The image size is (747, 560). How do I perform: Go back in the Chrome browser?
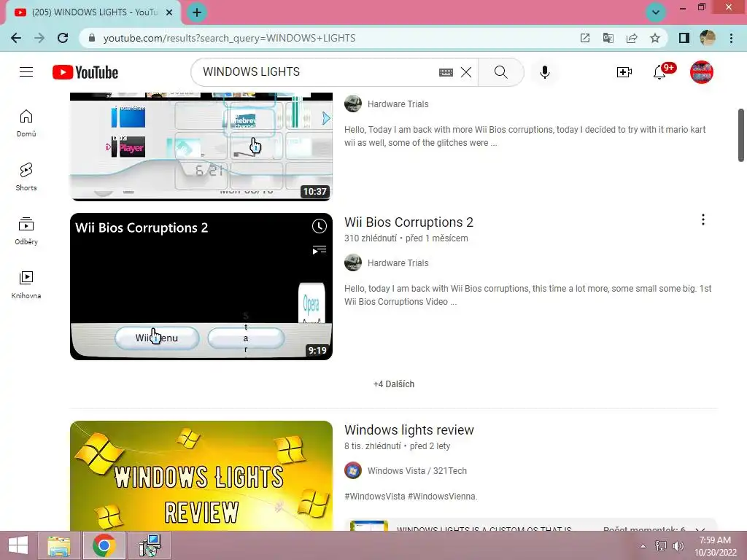[16, 38]
